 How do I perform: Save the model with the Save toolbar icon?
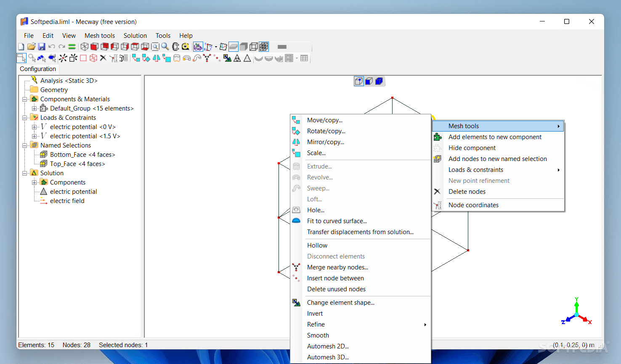[41, 46]
